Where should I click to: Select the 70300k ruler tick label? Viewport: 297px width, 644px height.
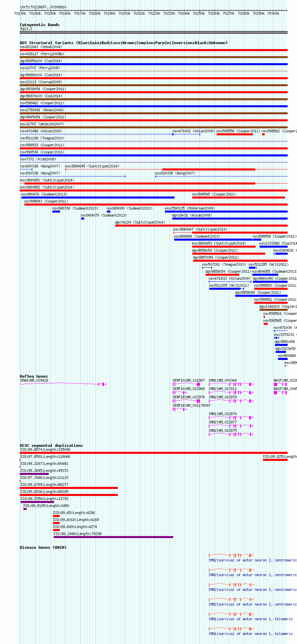point(273,13)
